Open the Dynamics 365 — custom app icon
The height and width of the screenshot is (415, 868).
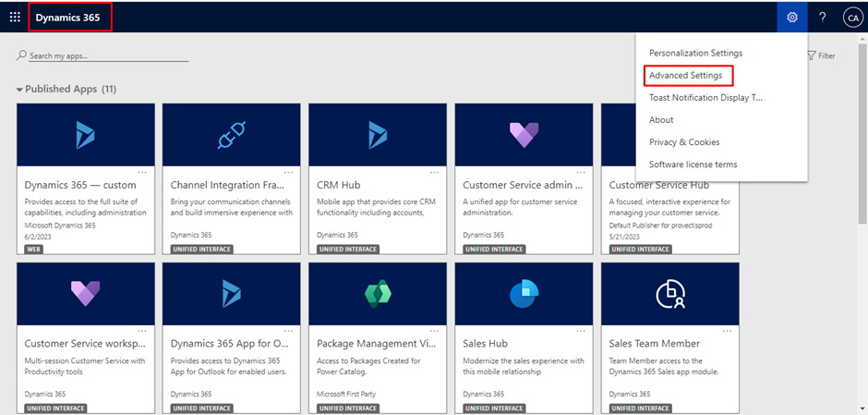pyautogui.click(x=85, y=135)
